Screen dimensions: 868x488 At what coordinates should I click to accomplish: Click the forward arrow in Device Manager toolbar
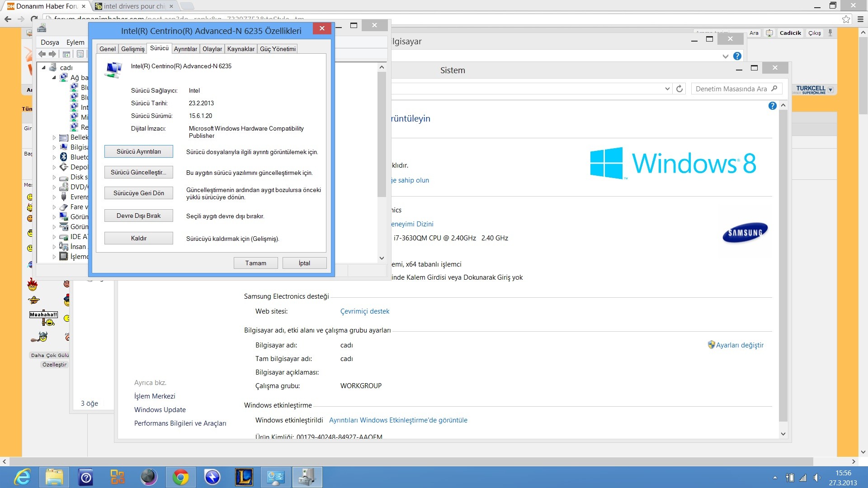point(52,54)
